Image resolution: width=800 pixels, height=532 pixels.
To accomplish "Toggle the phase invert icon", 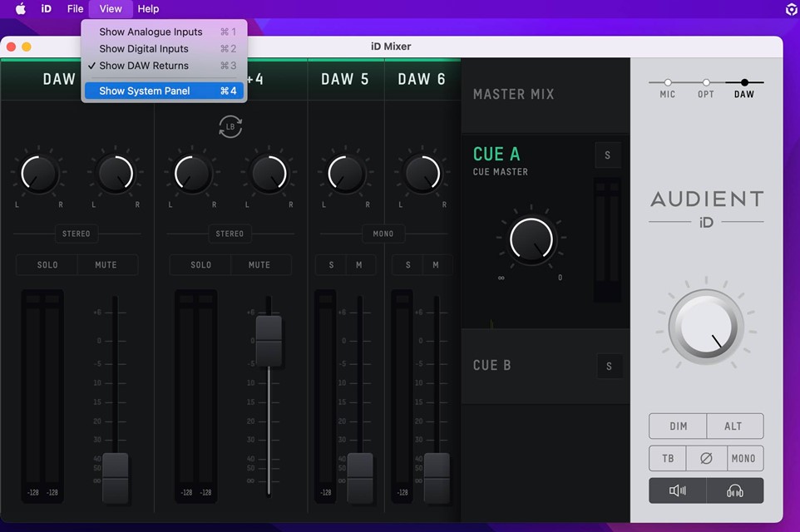I will click(x=707, y=458).
